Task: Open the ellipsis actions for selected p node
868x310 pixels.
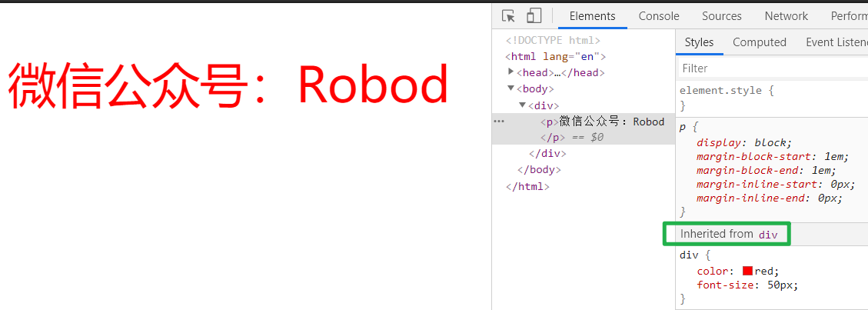Action: tap(499, 122)
